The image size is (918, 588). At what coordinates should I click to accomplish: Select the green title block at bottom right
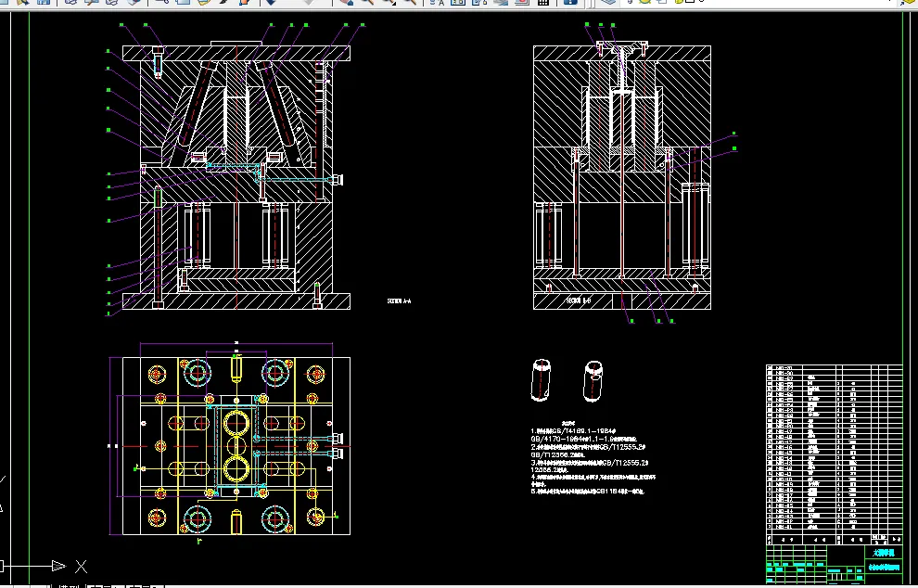[835, 564]
